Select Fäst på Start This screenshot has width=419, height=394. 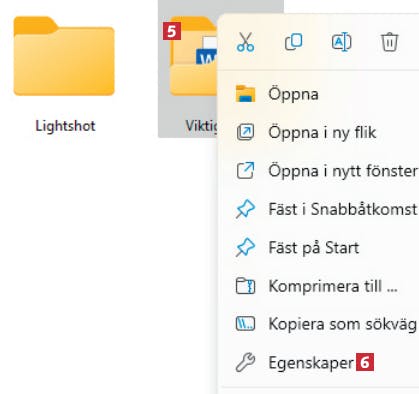point(318,248)
